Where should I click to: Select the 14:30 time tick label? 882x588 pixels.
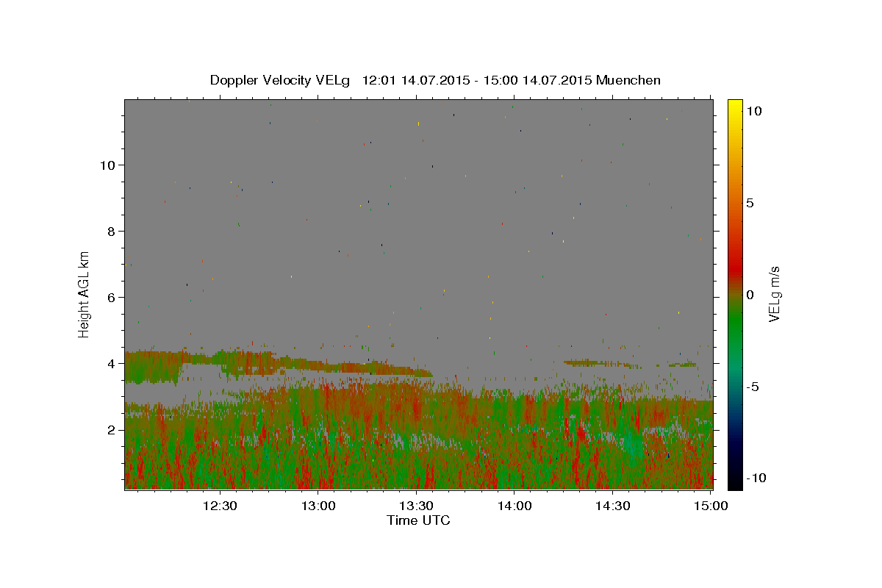(x=613, y=506)
